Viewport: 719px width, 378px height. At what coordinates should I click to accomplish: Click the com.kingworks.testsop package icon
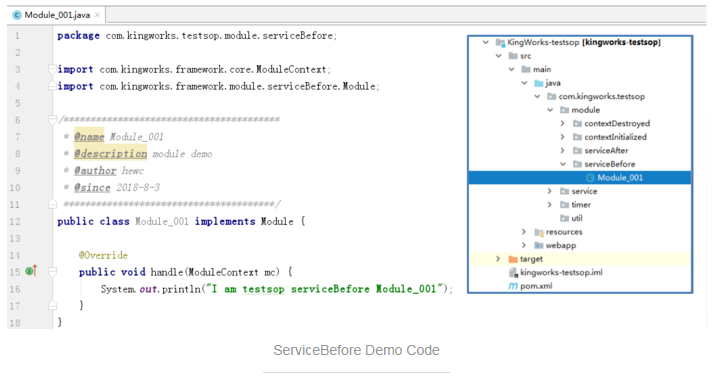coord(552,96)
